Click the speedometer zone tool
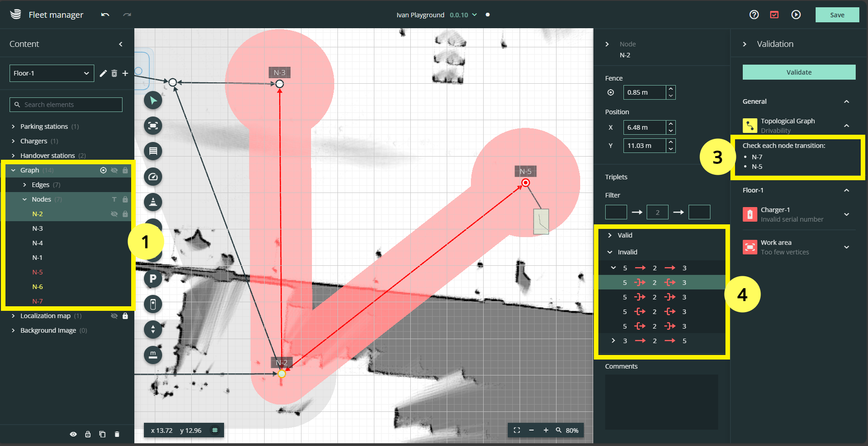This screenshot has height=446, width=868. tap(153, 177)
